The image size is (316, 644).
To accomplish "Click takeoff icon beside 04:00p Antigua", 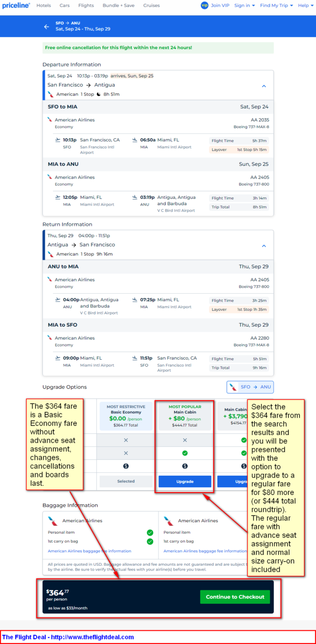I will pos(58,300).
